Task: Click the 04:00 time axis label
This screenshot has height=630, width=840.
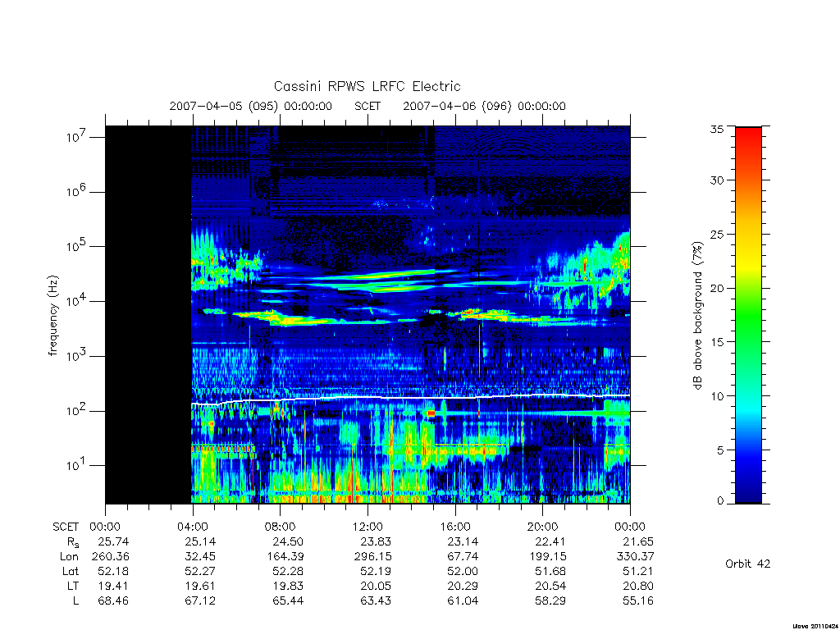Action: (x=192, y=527)
